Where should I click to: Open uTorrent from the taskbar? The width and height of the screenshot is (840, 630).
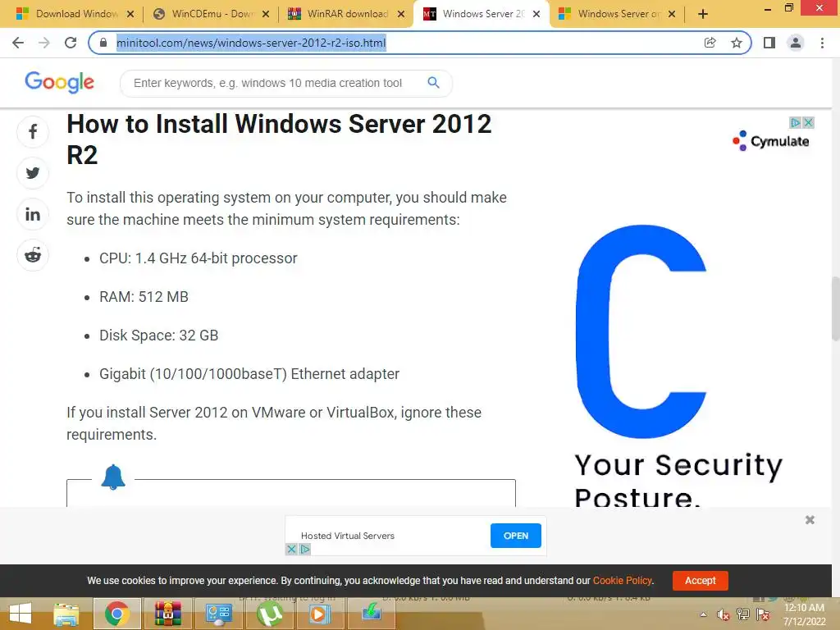(x=270, y=614)
